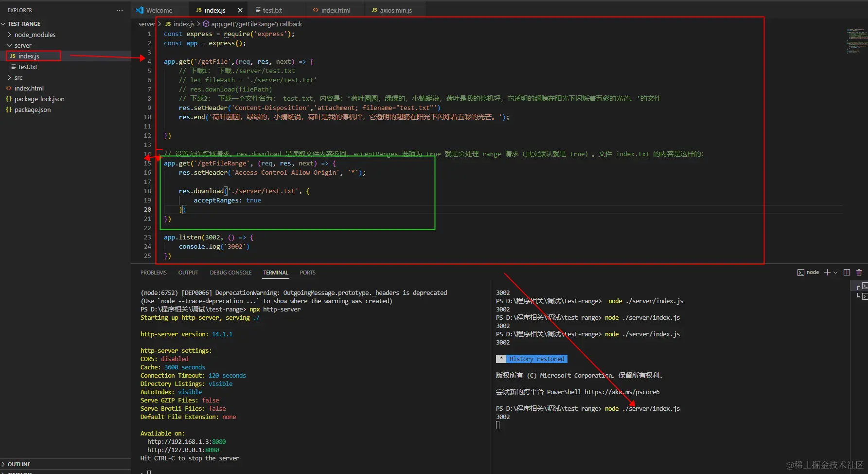
Task: Click the http://127.0.0.1:8080 address
Action: coord(183,450)
